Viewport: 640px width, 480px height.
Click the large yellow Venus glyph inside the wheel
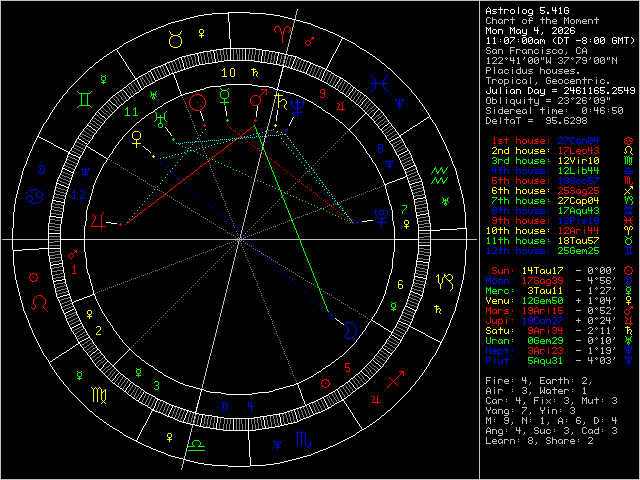[137, 139]
